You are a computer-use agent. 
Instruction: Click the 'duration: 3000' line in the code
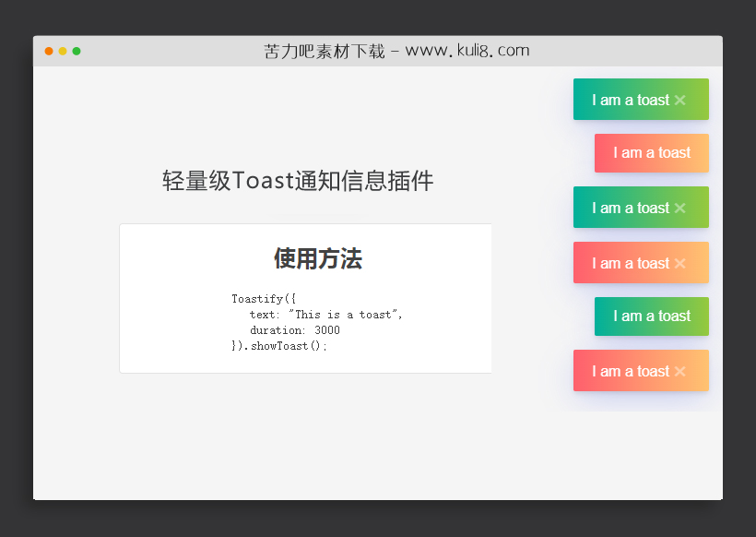[x=295, y=329]
